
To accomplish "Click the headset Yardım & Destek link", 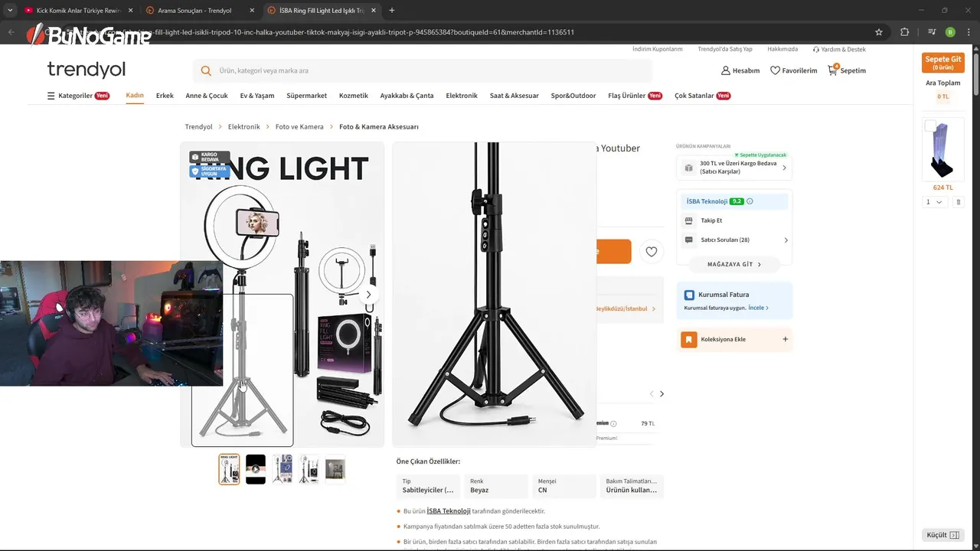I will [839, 49].
